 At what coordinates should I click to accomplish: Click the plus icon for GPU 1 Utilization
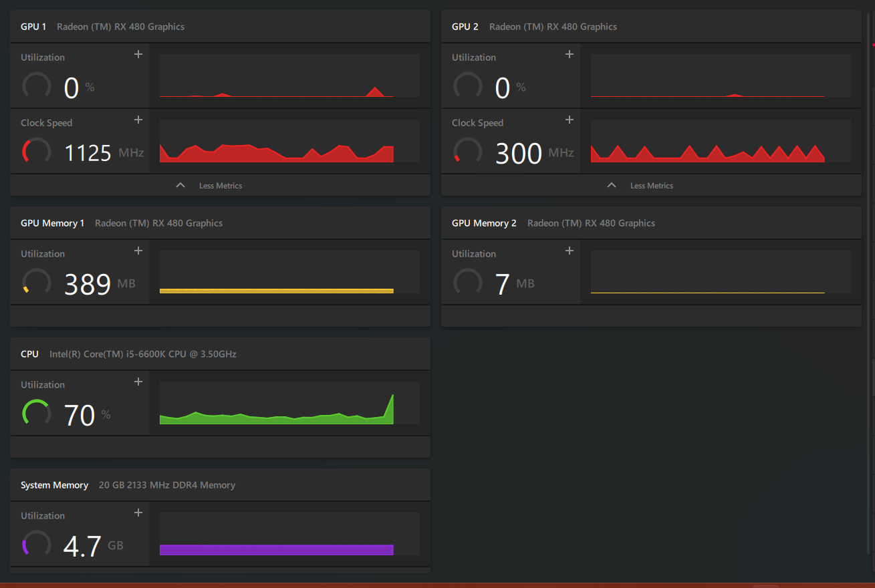(x=138, y=54)
